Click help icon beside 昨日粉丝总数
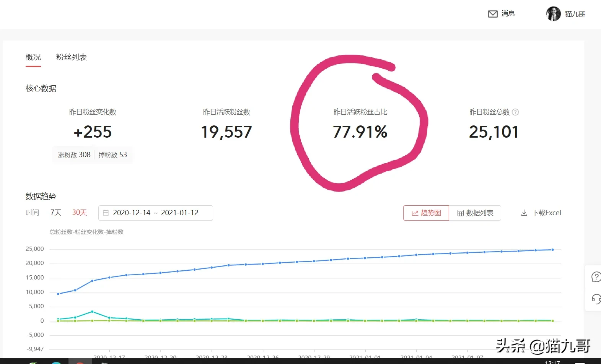This screenshot has width=601, height=364. (x=515, y=112)
